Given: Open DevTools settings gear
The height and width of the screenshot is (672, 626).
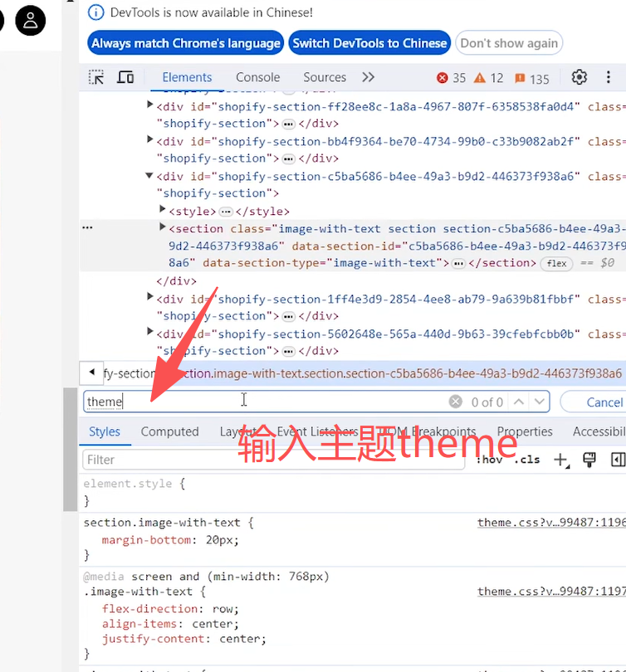Looking at the screenshot, I should 579,78.
